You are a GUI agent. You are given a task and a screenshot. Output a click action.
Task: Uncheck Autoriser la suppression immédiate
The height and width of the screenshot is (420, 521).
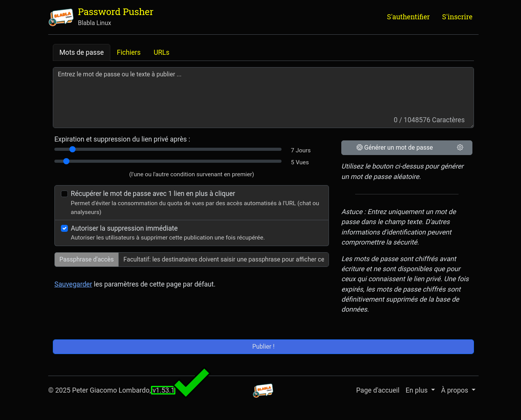pos(64,228)
